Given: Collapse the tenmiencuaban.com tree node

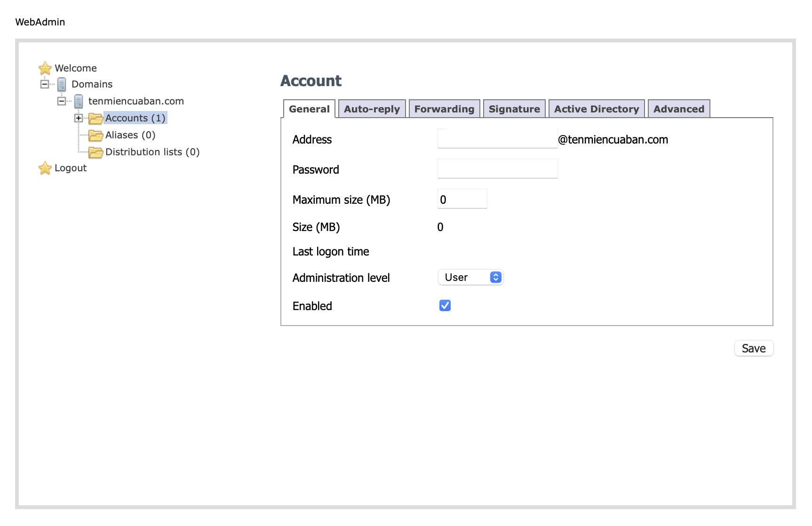Looking at the screenshot, I should (62, 101).
